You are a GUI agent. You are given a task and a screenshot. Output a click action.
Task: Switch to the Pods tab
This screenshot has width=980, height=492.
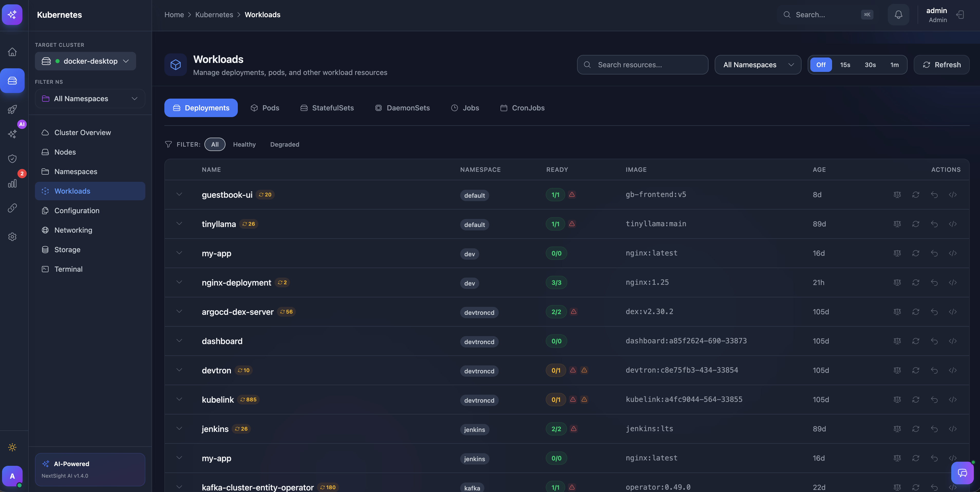coord(265,108)
